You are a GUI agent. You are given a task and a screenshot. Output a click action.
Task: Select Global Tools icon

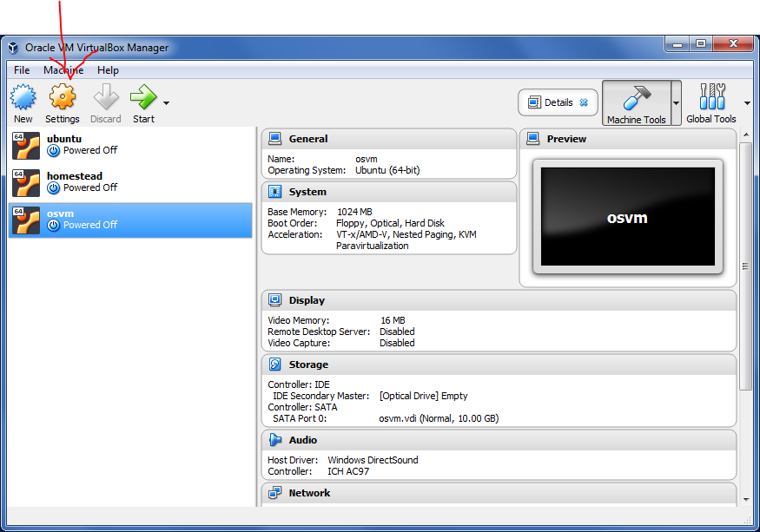click(711, 96)
